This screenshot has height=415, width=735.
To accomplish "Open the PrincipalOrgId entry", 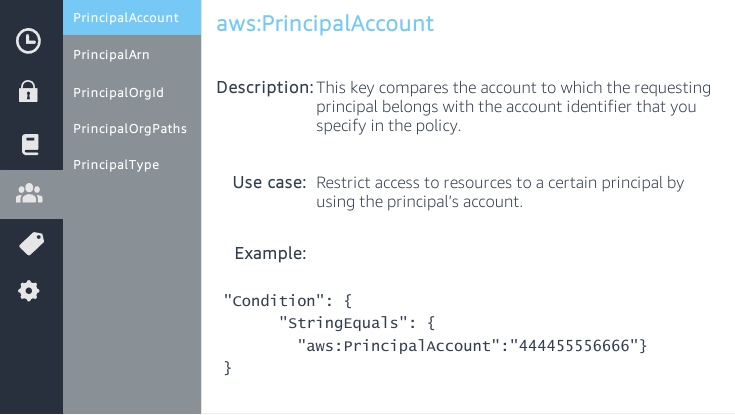I will (x=118, y=92).
